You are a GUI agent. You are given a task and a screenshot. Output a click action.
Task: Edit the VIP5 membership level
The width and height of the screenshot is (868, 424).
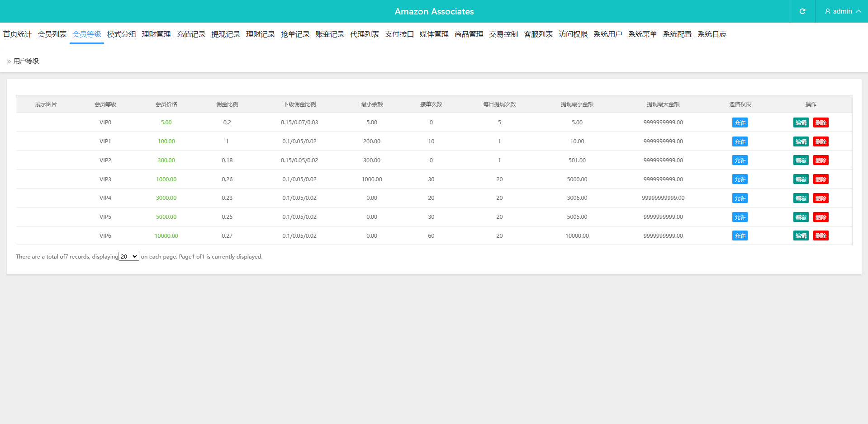point(801,217)
